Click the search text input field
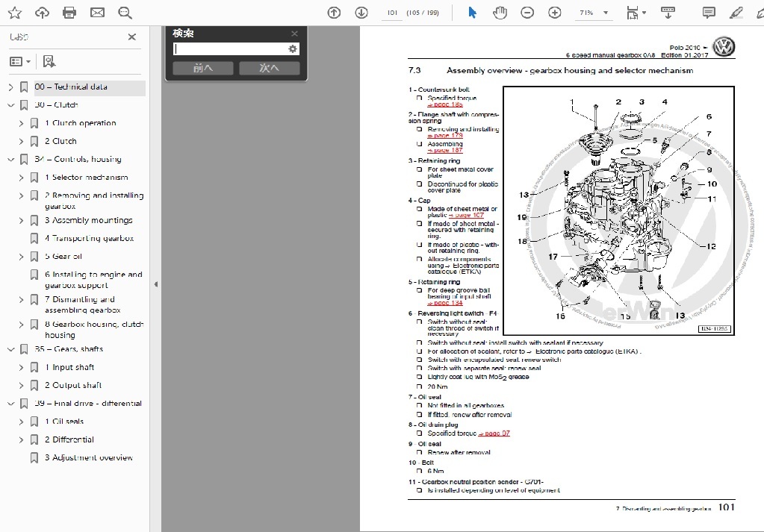 (x=231, y=48)
